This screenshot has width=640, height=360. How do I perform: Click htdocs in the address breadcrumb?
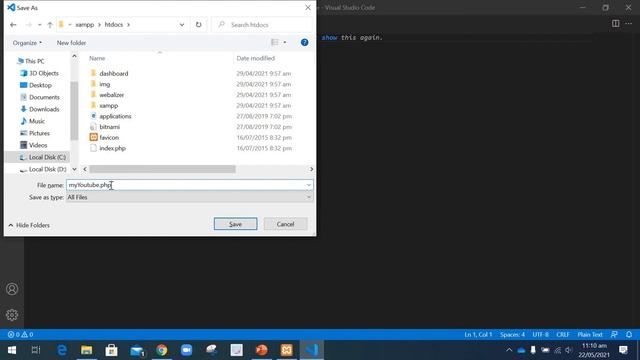pyautogui.click(x=113, y=24)
